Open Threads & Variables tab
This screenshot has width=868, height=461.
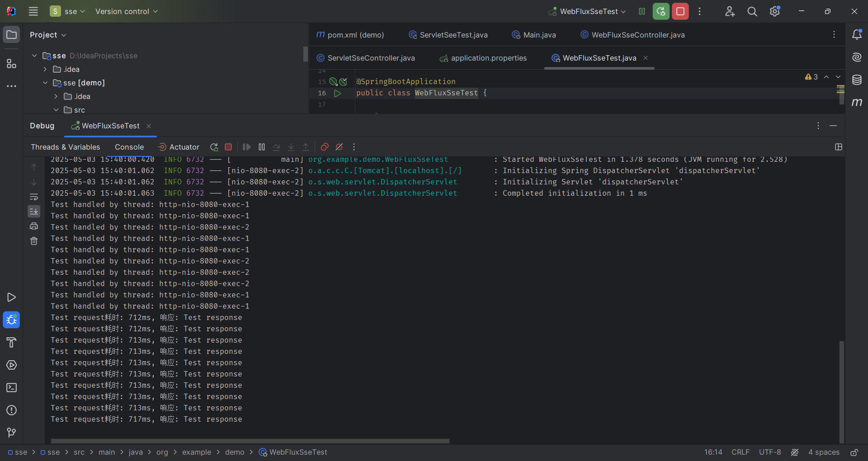point(66,147)
